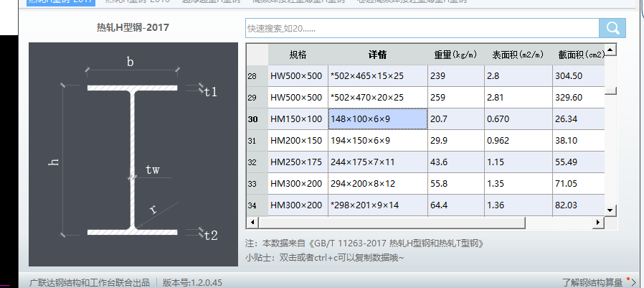Screen dimensions: 644x288
Task: Click the 规格 column header
Action: coord(298,55)
